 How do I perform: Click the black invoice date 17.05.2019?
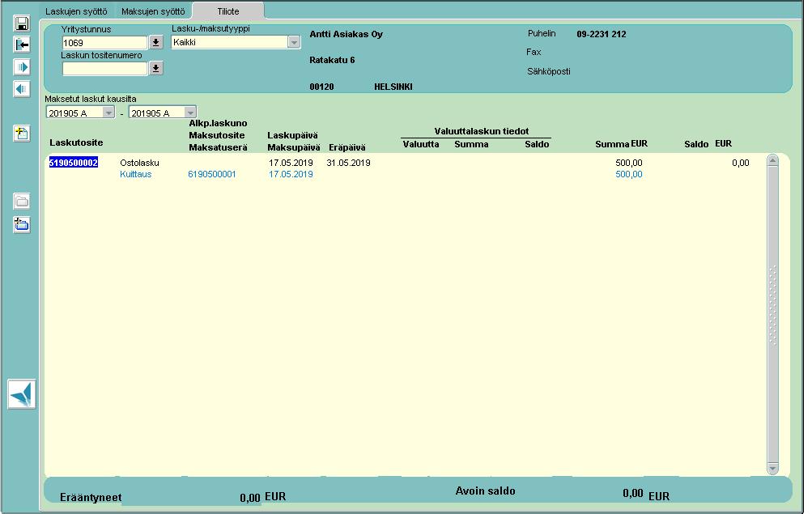pyautogui.click(x=291, y=163)
